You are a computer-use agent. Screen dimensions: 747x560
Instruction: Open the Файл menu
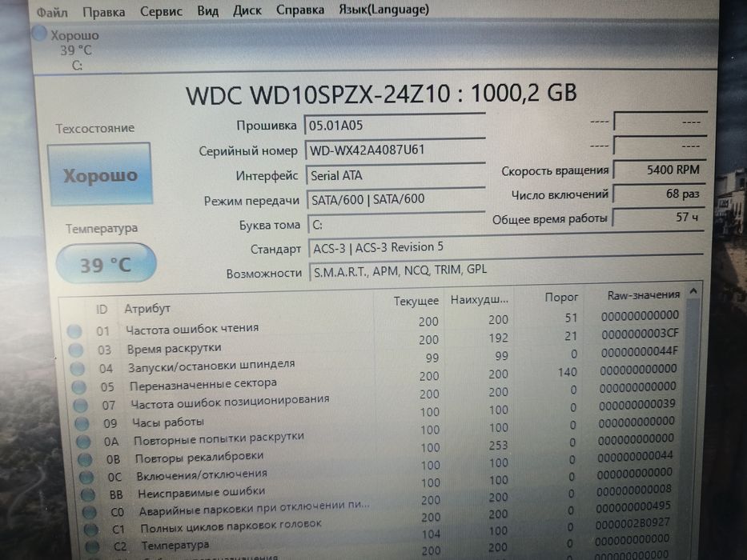pyautogui.click(x=52, y=12)
